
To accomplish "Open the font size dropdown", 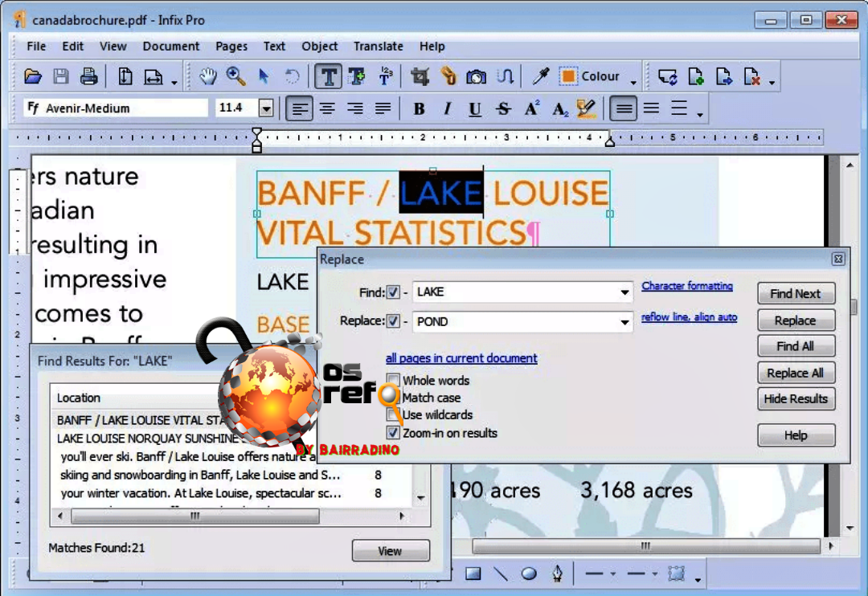I will (266, 108).
